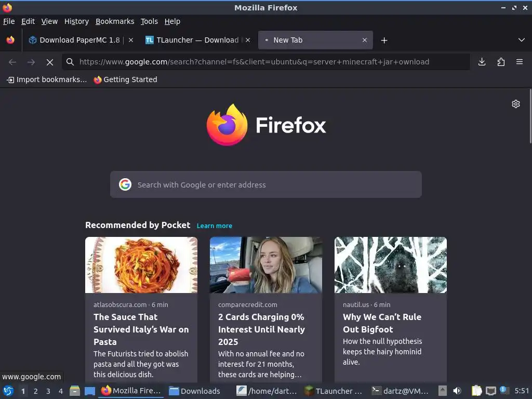Click the page vertical scrollbar
The image size is (532, 399).
530,117
